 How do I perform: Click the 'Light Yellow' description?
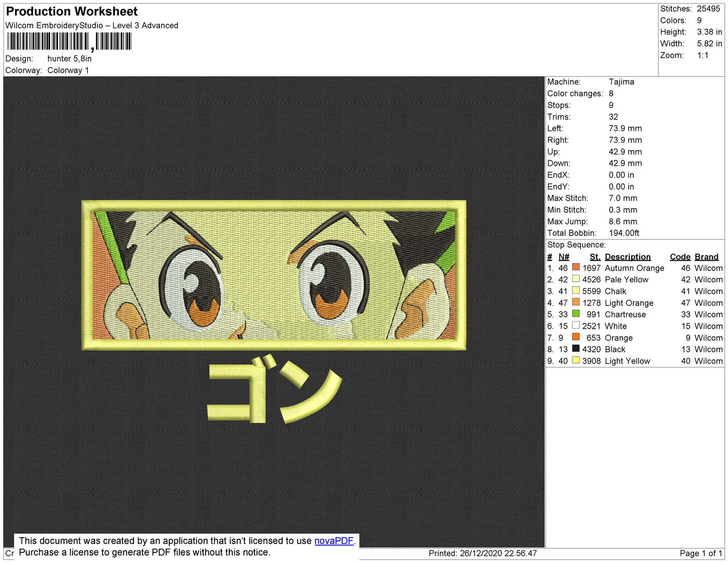(627, 361)
